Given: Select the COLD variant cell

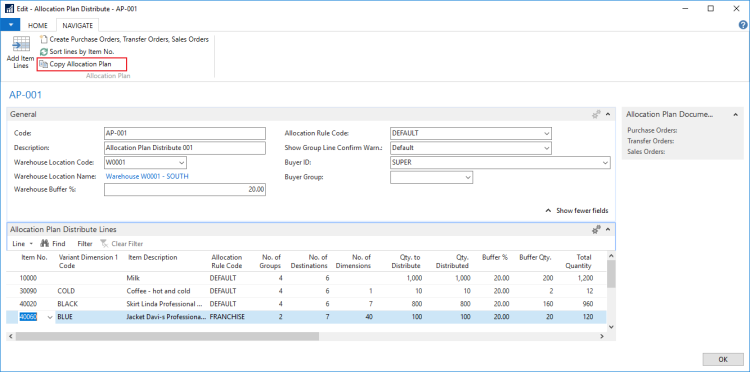Looking at the screenshot, I should click(90, 291).
